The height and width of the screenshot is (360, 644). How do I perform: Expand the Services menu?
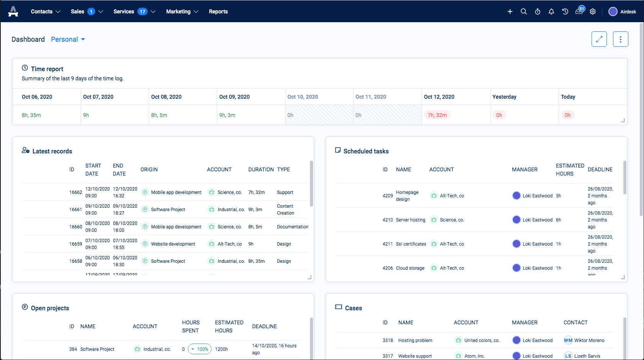point(134,11)
